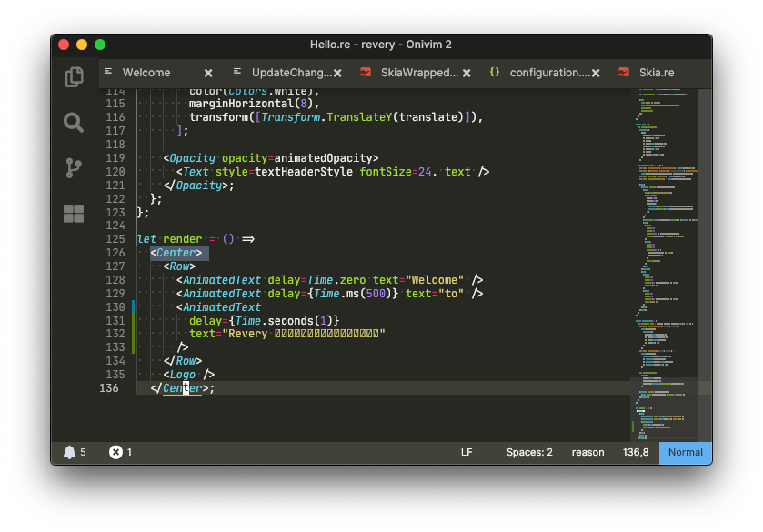Close the Welcome tab
Viewport: 763px width, 532px height.
[x=208, y=73]
